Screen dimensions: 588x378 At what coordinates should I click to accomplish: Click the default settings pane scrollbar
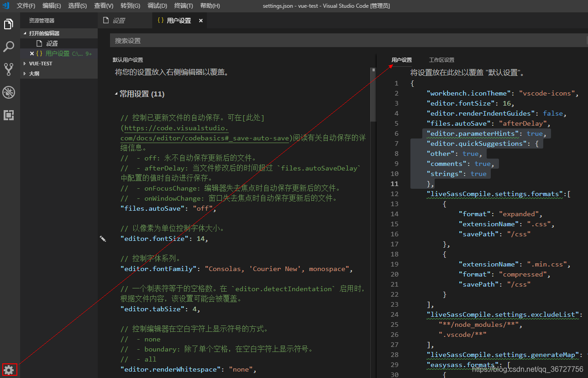click(373, 94)
